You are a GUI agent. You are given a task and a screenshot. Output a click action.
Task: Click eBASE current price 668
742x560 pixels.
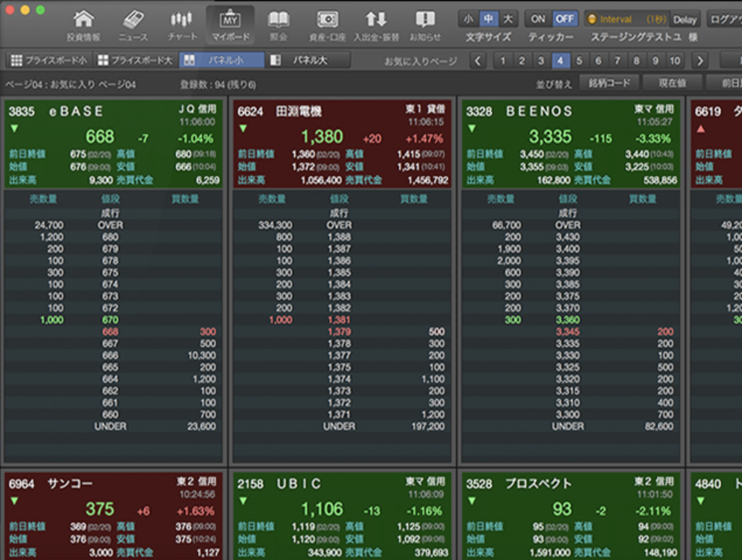click(x=100, y=137)
